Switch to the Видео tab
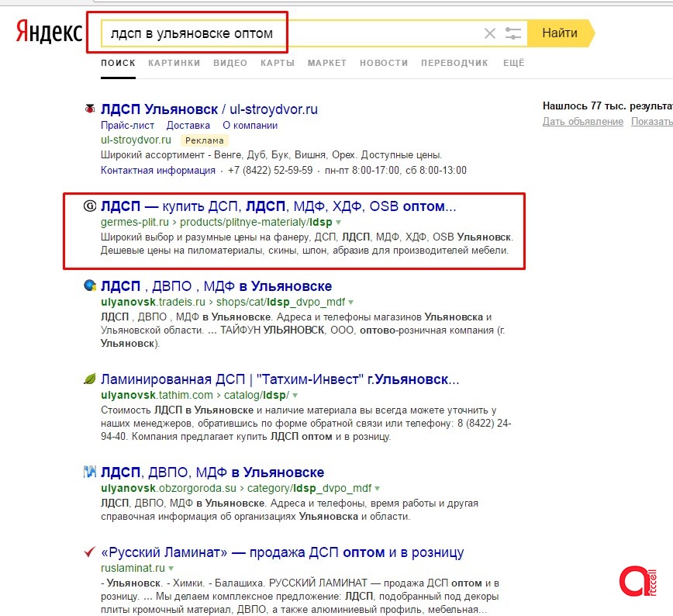 pyautogui.click(x=230, y=63)
